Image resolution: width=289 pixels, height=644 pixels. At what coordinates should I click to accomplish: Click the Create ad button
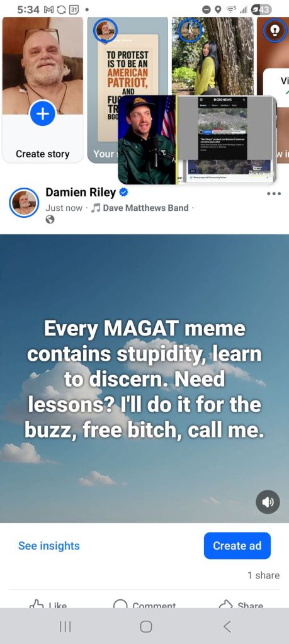point(237,546)
